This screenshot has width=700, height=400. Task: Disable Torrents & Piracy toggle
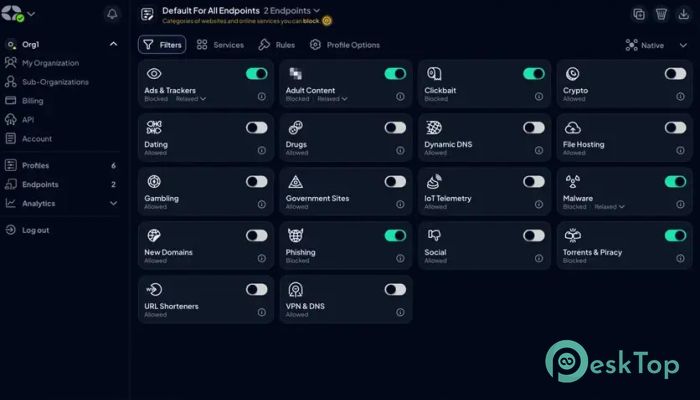675,236
